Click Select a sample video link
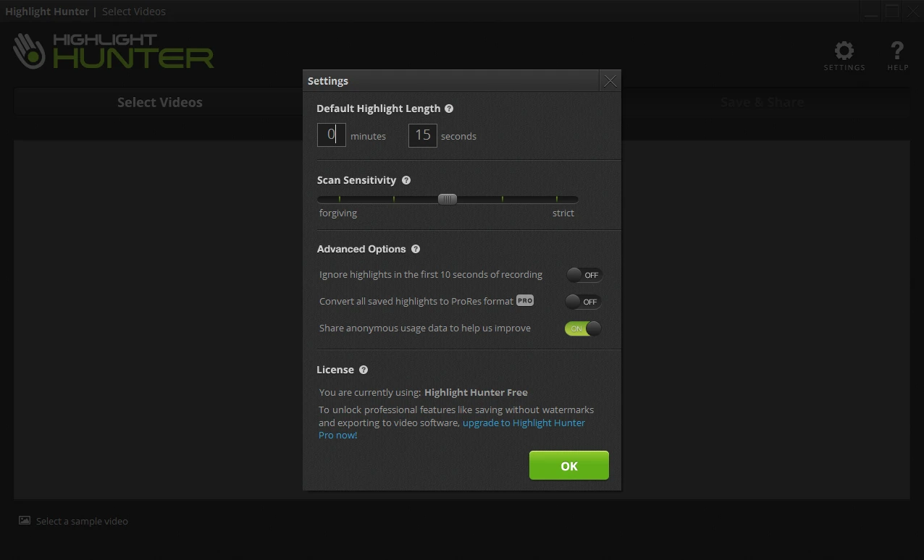This screenshot has width=924, height=560. [82, 521]
